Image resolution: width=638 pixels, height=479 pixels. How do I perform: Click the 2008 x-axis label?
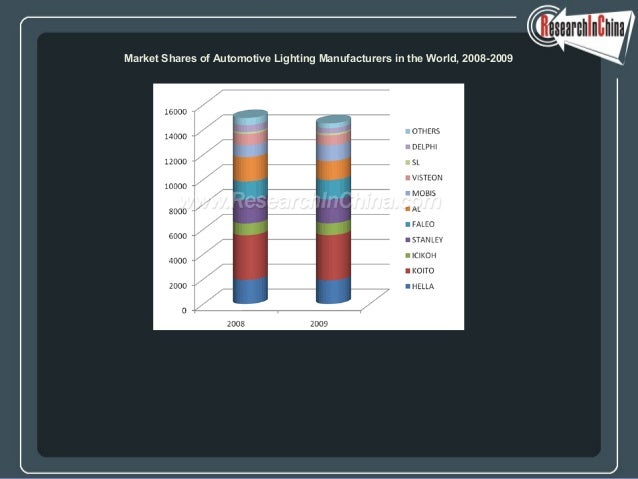[x=236, y=324]
